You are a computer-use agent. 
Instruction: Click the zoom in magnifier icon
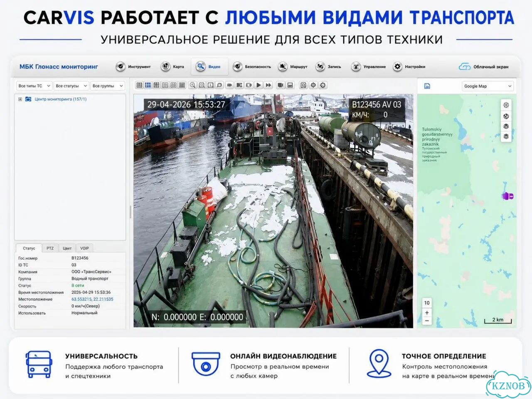[192, 85]
